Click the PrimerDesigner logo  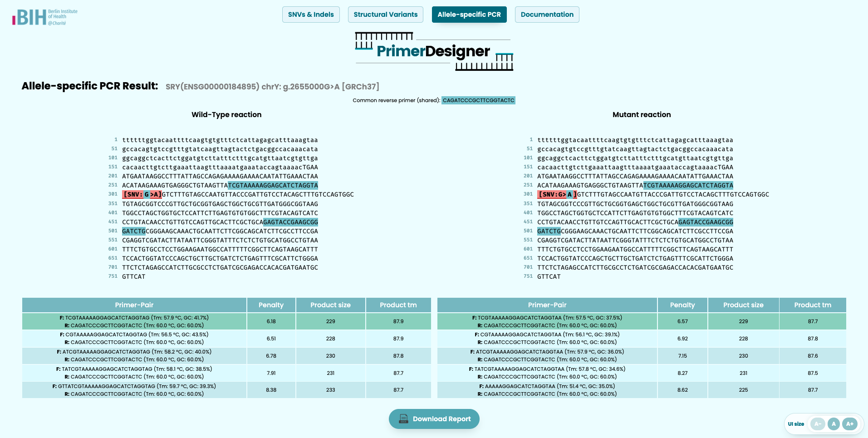click(x=434, y=51)
